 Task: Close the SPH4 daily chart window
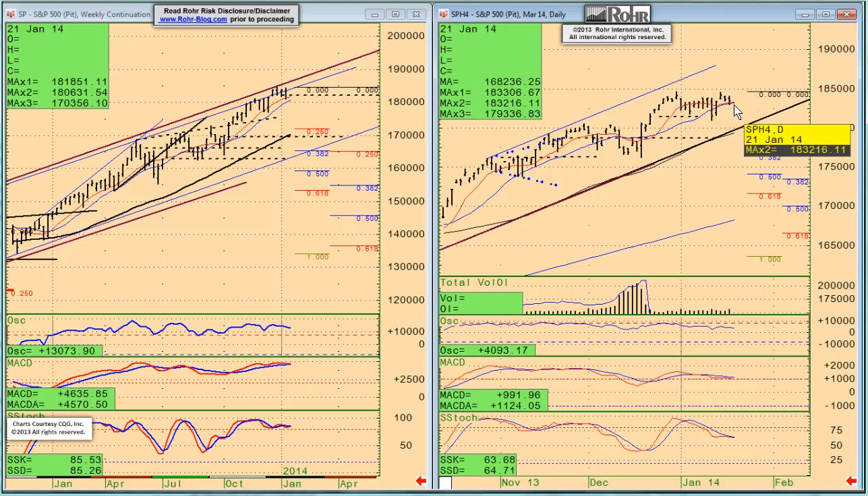coord(847,14)
